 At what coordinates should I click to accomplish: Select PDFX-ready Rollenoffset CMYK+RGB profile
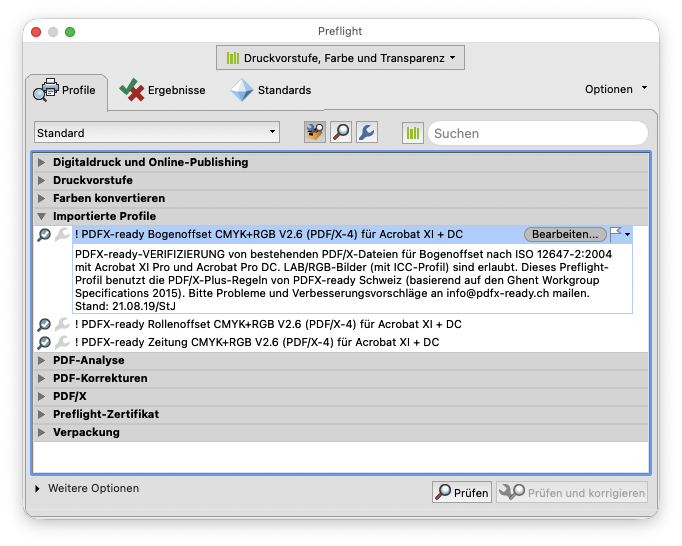click(x=268, y=324)
